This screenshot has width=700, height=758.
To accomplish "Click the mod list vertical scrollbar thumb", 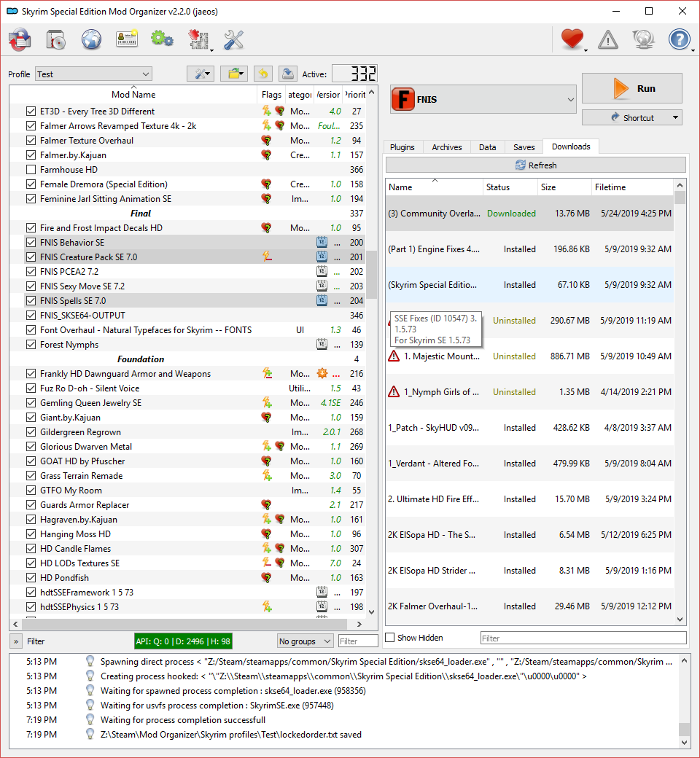I will pyautogui.click(x=372, y=275).
